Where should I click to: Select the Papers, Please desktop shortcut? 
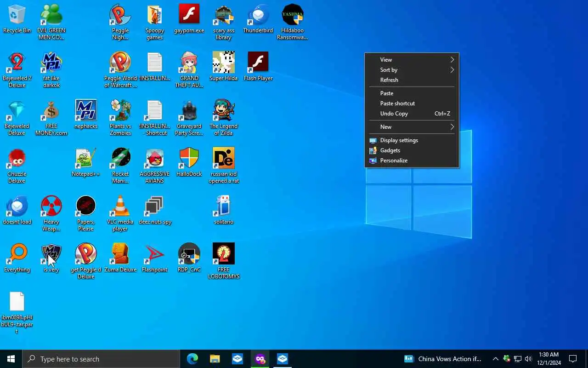[x=86, y=214]
